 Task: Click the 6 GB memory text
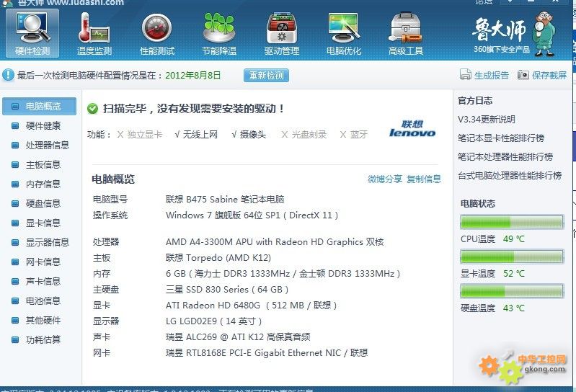tap(283, 273)
